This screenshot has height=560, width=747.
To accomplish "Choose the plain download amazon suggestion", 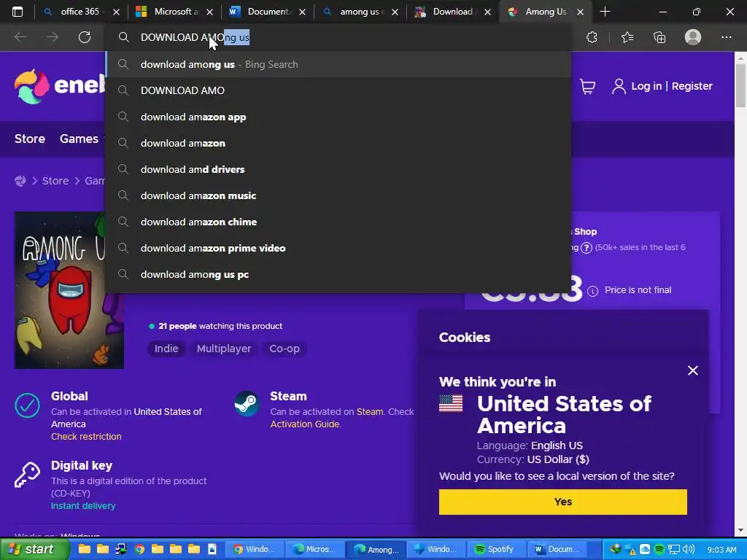I will click(x=338, y=143).
